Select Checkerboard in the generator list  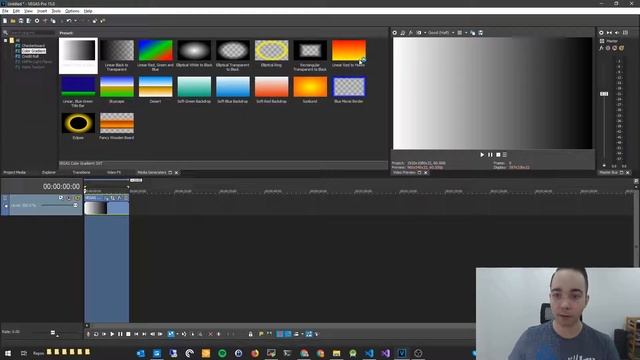pyautogui.click(x=33, y=46)
